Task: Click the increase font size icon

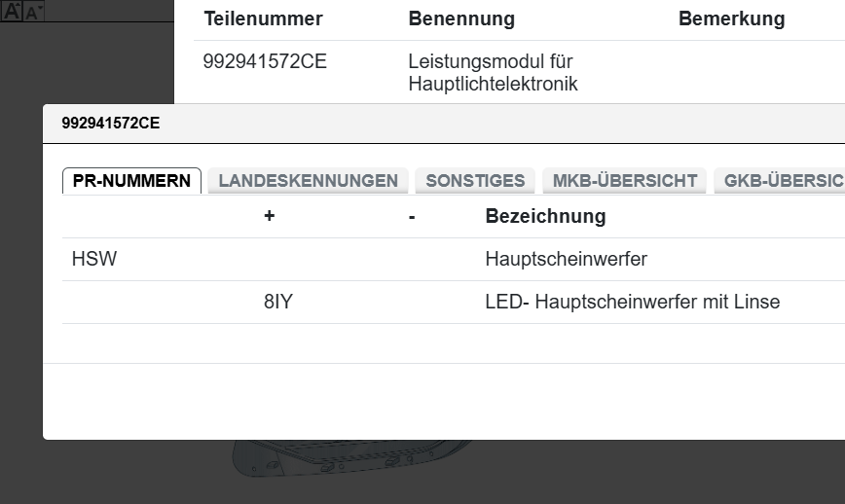Action: coord(12,12)
